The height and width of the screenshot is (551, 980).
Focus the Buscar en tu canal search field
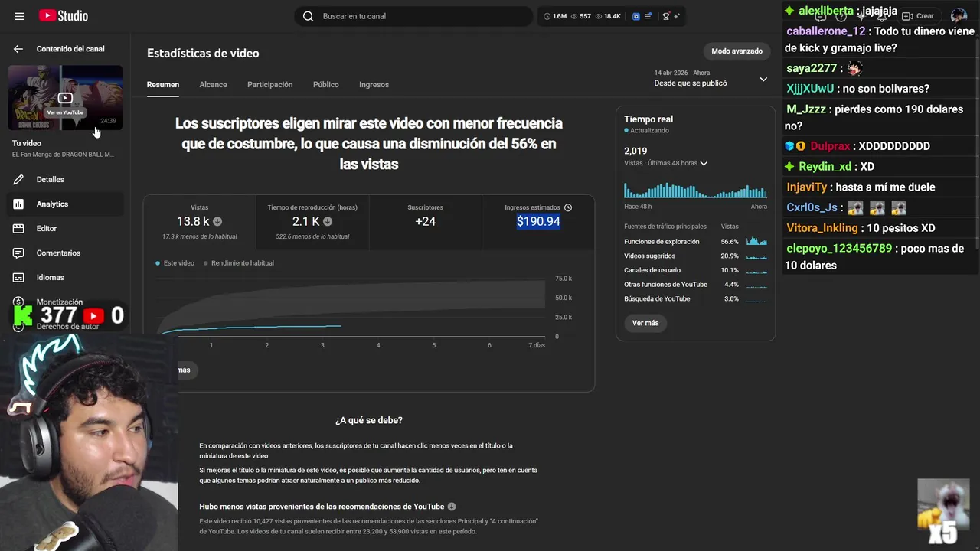click(413, 16)
